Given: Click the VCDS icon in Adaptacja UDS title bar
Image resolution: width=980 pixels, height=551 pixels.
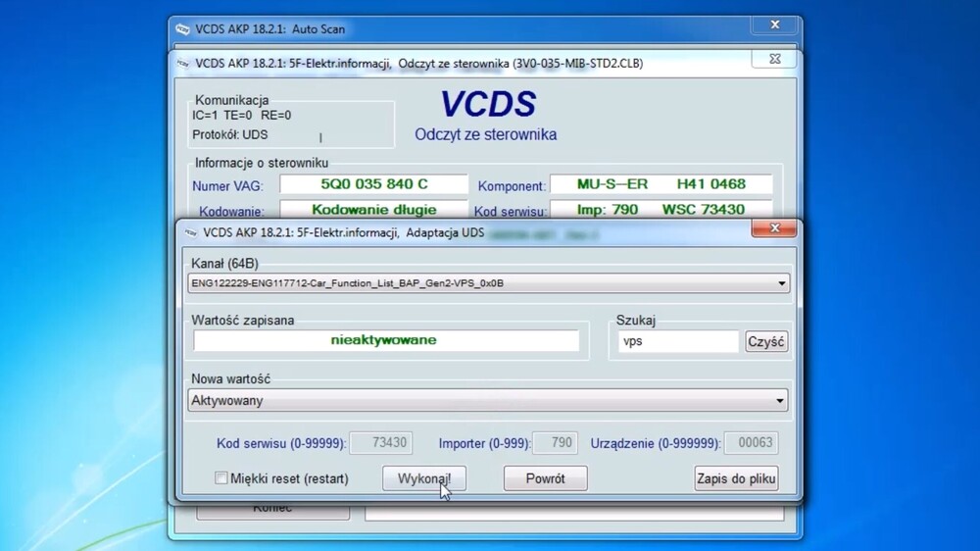Looking at the screenshot, I should (189, 233).
